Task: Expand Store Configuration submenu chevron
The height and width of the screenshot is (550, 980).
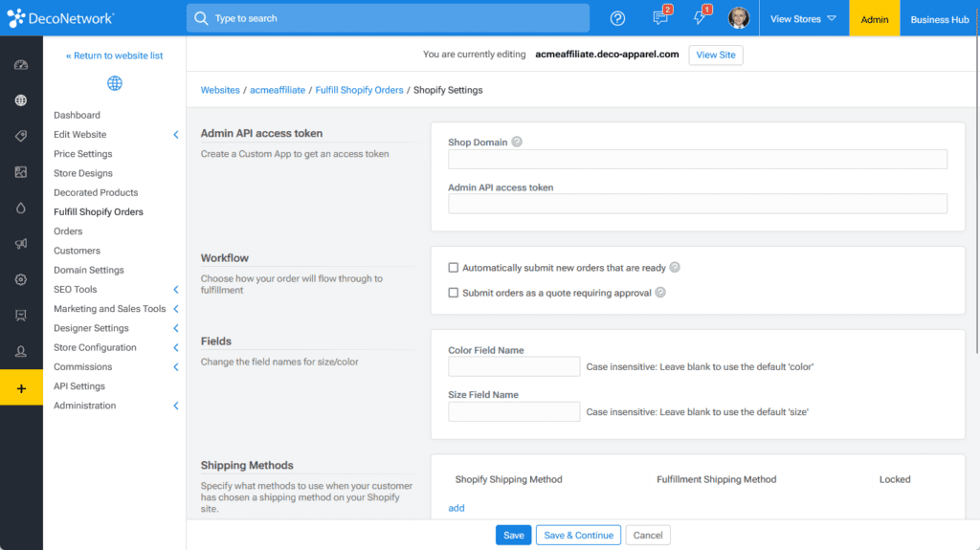Action: 176,347
